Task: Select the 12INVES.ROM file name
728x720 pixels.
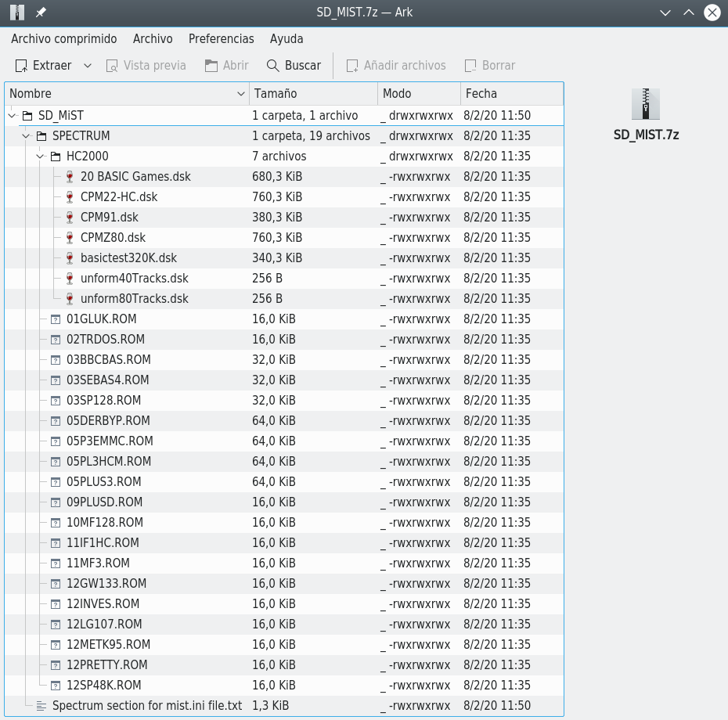Action: click(x=103, y=604)
